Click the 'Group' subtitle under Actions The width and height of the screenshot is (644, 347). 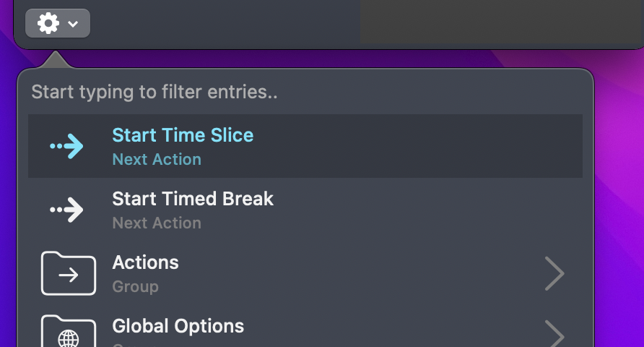point(136,287)
